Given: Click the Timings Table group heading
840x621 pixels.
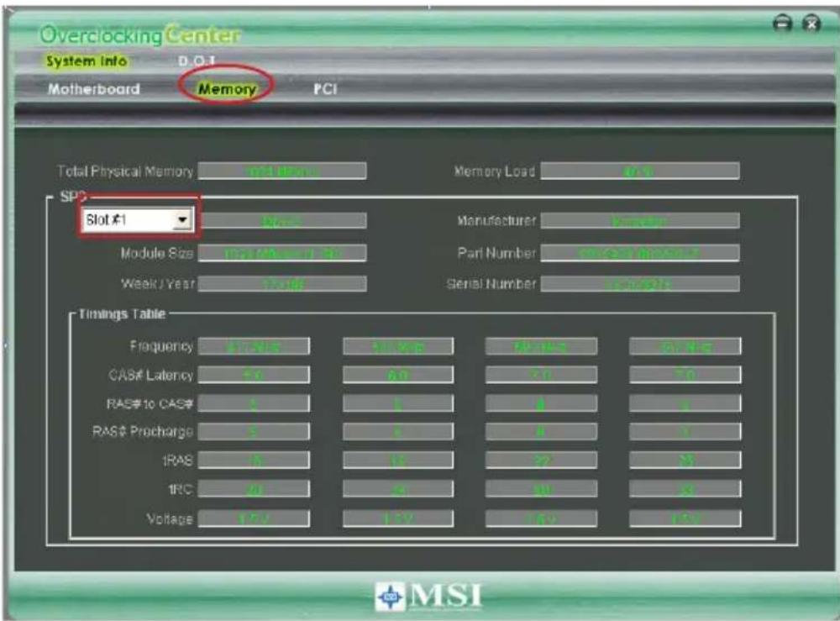Looking at the screenshot, I should (122, 314).
